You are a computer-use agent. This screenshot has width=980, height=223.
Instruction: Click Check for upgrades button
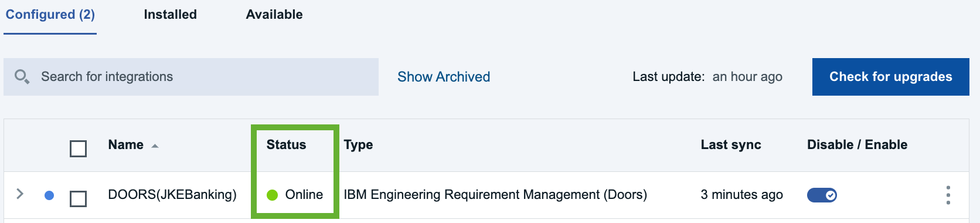[x=891, y=77]
